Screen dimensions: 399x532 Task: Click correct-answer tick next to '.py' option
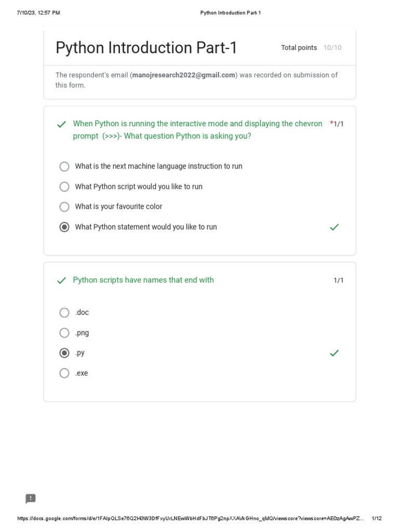click(x=335, y=353)
